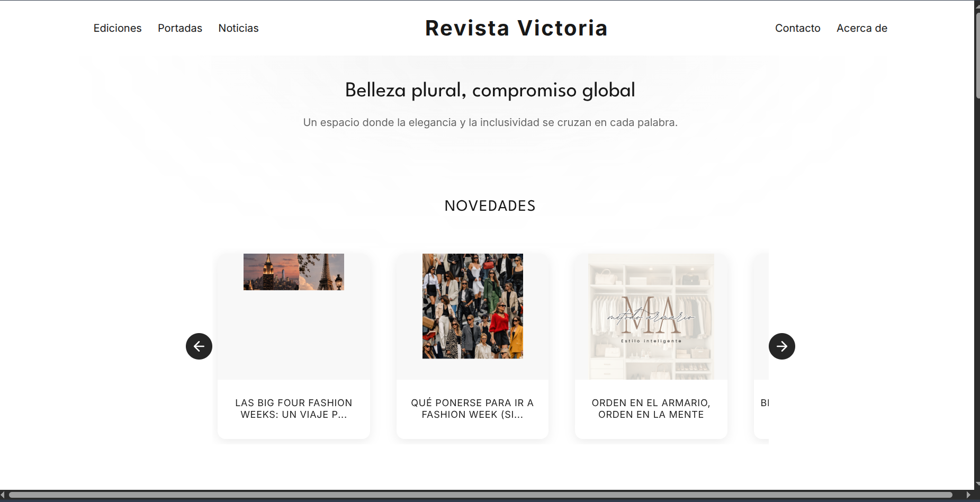Click the right carousel arrow icon
The width and height of the screenshot is (980, 502).
(x=781, y=346)
